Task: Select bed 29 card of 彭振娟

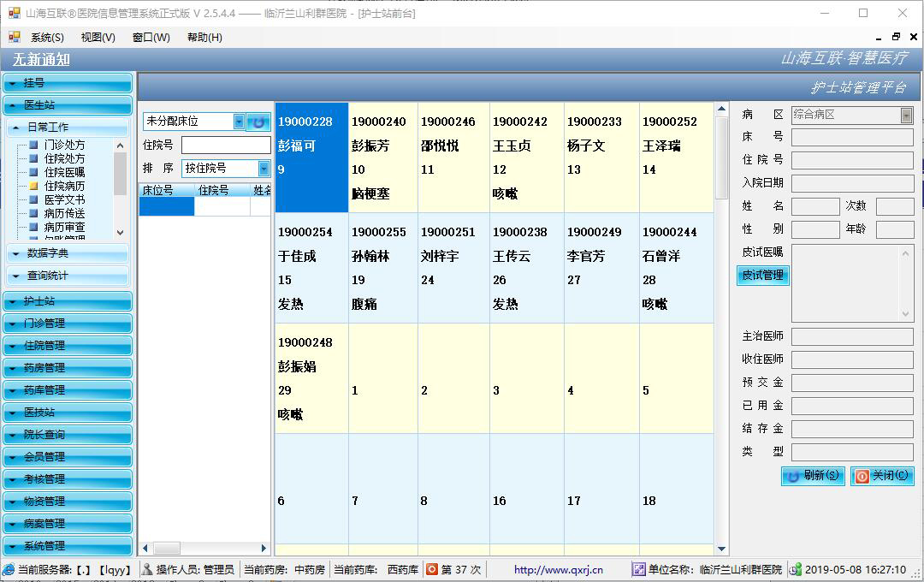Action: tap(311, 378)
